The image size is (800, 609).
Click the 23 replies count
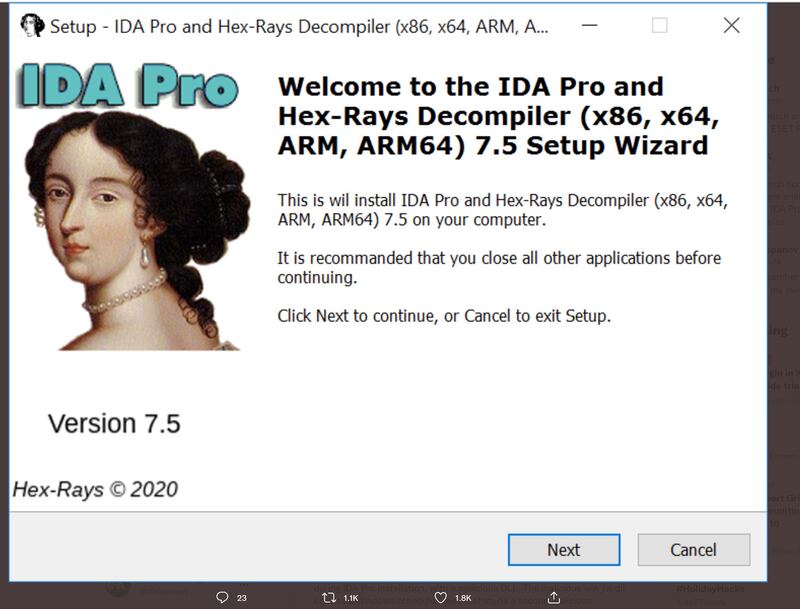coord(242,598)
